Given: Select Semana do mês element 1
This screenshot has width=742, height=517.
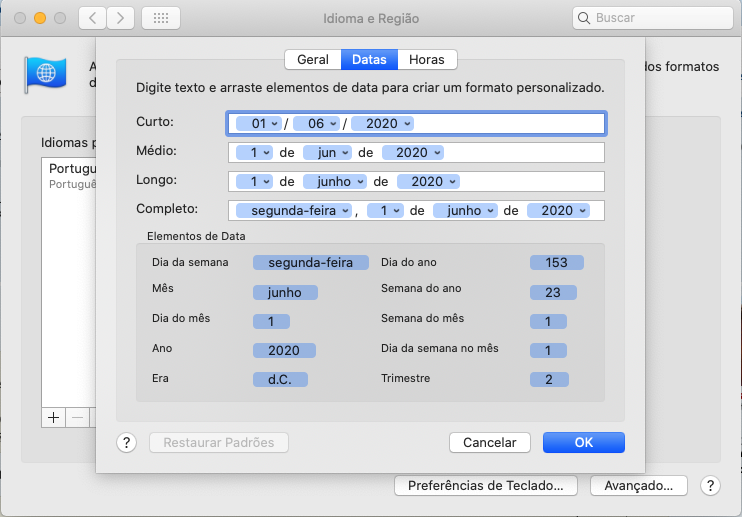Looking at the screenshot, I should coord(548,322).
